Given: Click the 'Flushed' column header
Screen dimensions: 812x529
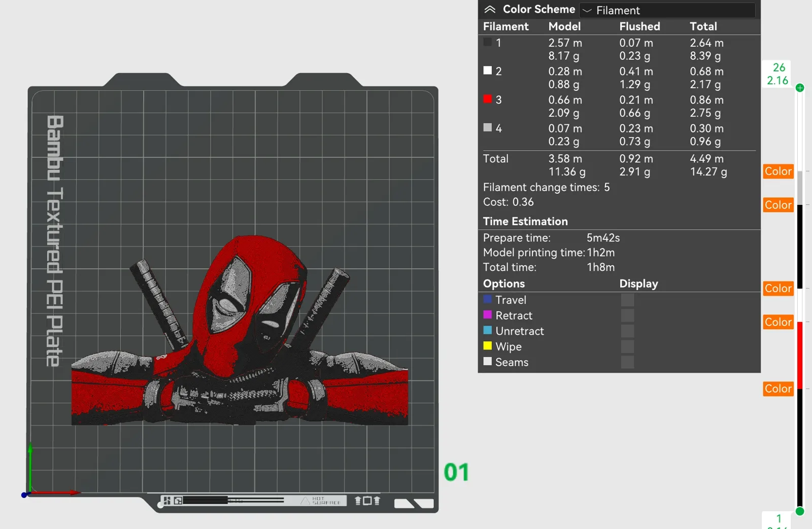Looking at the screenshot, I should tap(639, 26).
